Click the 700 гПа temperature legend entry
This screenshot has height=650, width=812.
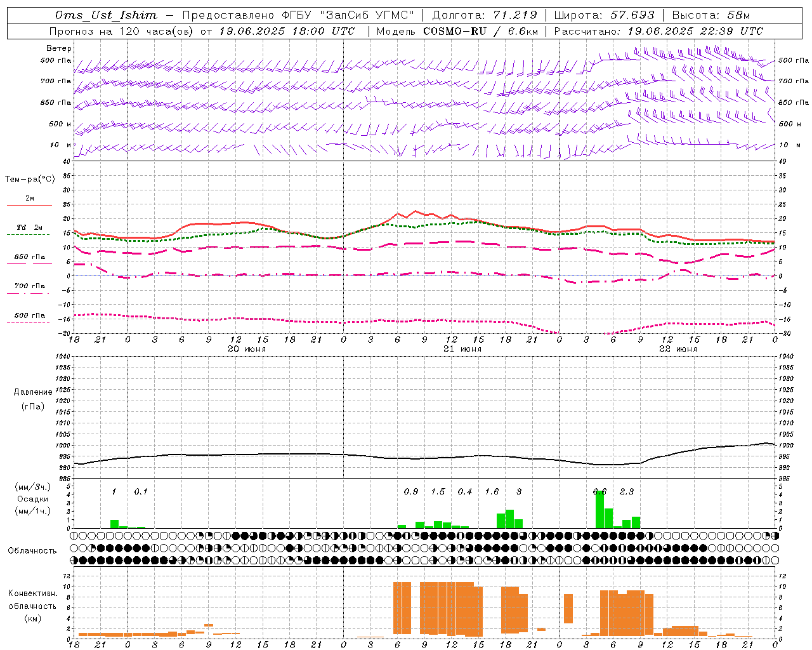[x=30, y=286]
